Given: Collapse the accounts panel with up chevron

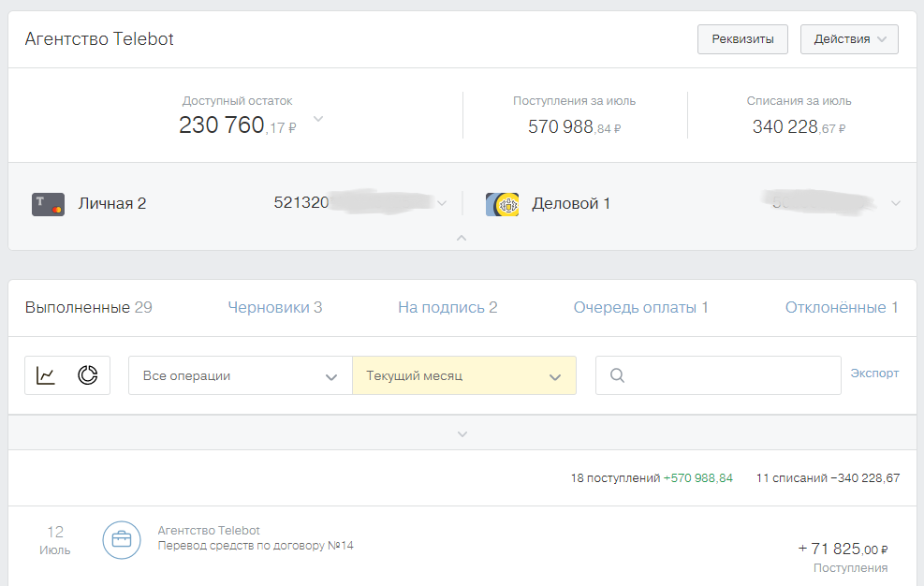Looking at the screenshot, I should pyautogui.click(x=462, y=238).
